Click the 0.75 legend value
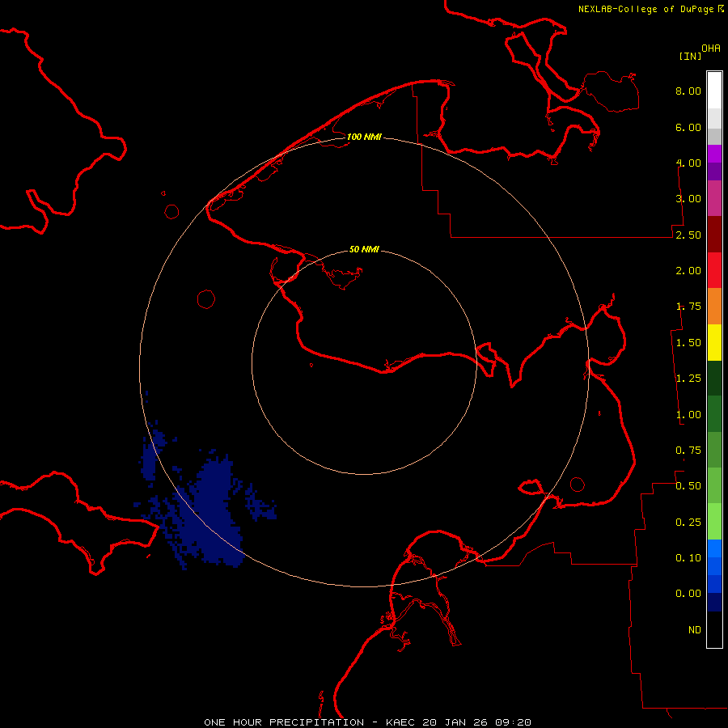 click(688, 451)
